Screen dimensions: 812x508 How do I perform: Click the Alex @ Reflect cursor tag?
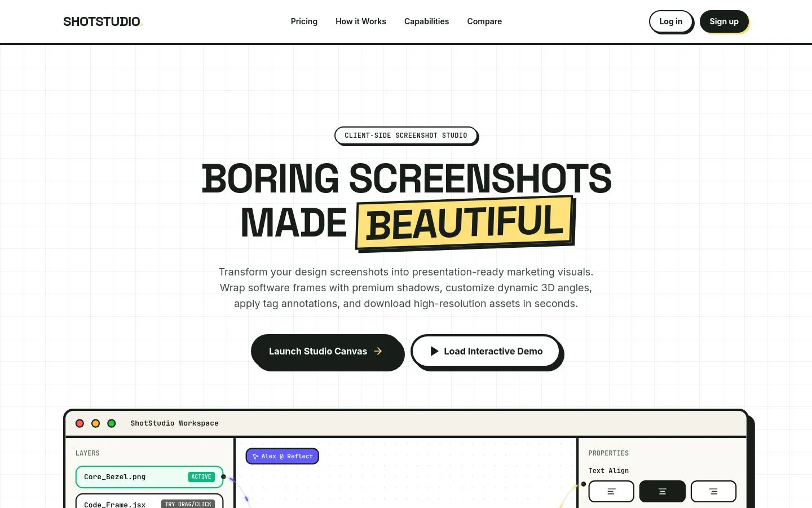tap(283, 456)
